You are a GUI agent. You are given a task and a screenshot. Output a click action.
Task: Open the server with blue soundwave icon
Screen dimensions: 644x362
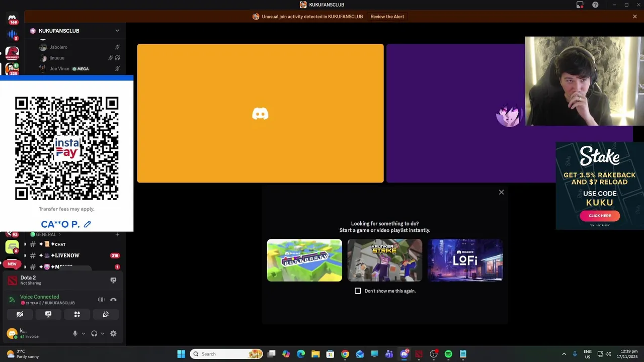coord(12,35)
